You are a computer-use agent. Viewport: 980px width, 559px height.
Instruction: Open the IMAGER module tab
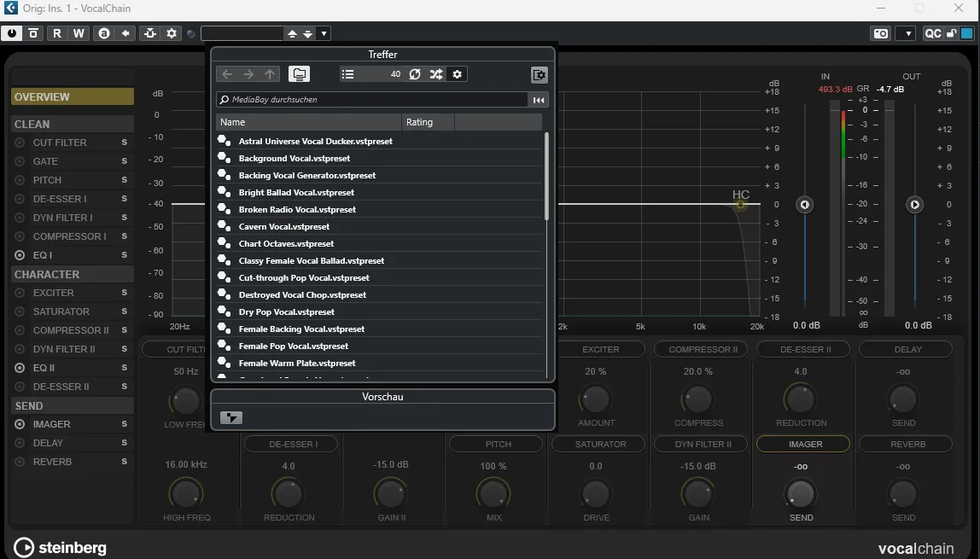(x=803, y=444)
